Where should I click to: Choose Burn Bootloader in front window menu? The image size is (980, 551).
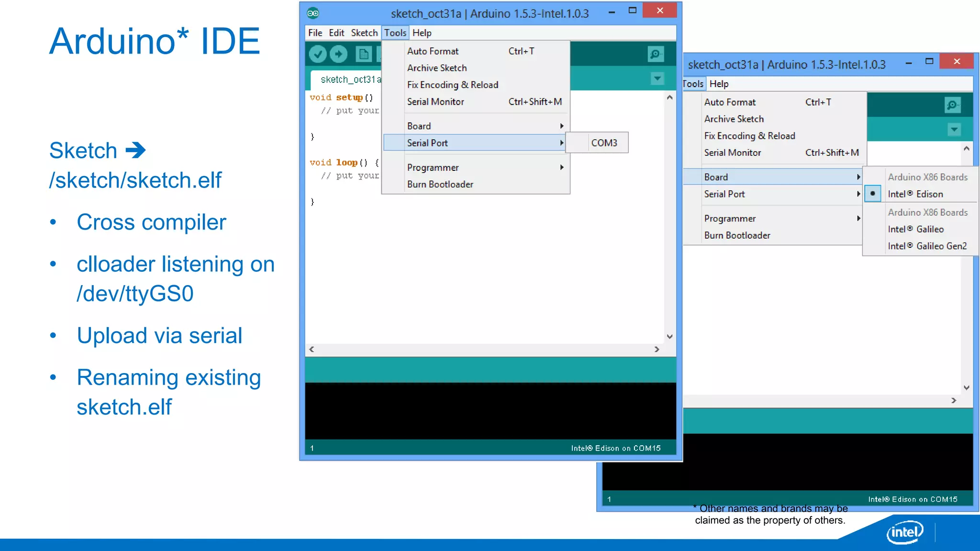[476, 185]
